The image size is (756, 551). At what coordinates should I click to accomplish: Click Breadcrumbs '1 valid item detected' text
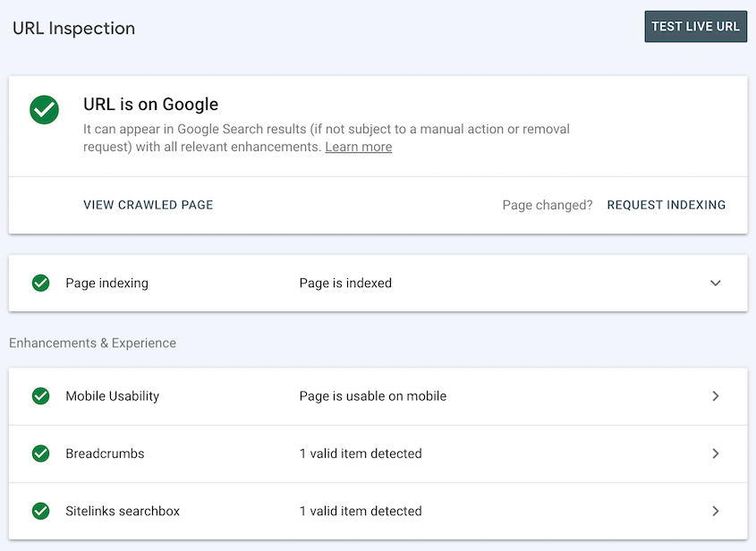(x=361, y=454)
